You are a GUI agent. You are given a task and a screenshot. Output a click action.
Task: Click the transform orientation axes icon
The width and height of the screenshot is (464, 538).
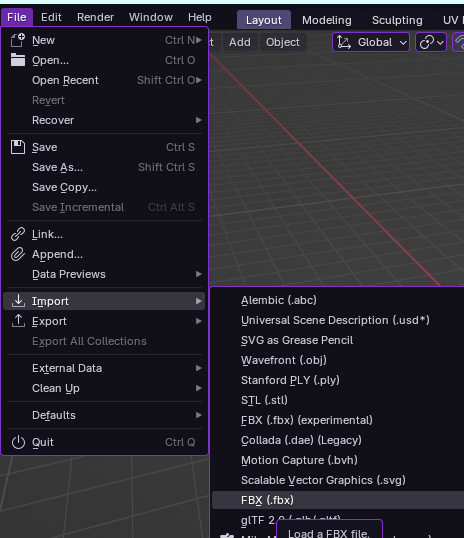[x=344, y=42]
